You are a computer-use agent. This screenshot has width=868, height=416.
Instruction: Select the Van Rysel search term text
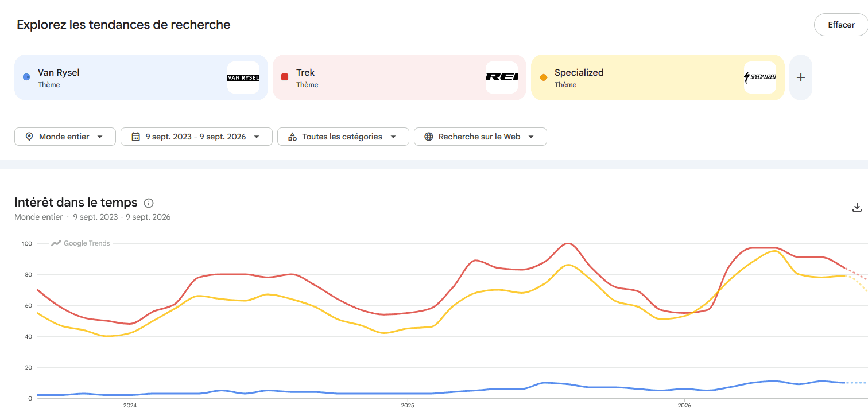[59, 72]
